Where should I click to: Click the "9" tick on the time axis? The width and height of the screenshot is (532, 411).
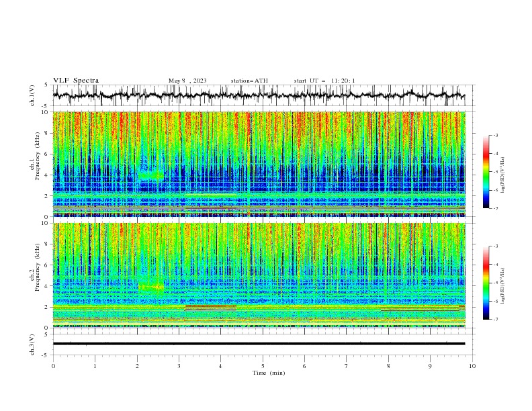pos(430,366)
